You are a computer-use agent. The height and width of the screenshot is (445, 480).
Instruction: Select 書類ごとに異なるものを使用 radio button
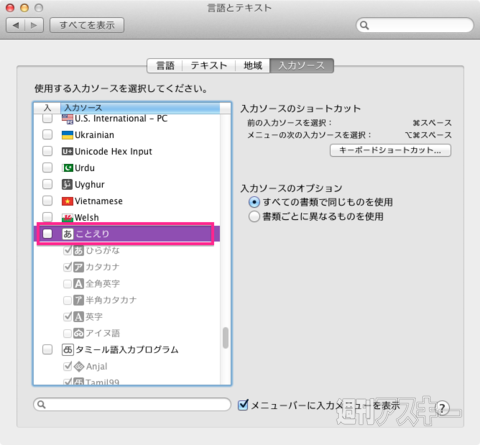254,217
